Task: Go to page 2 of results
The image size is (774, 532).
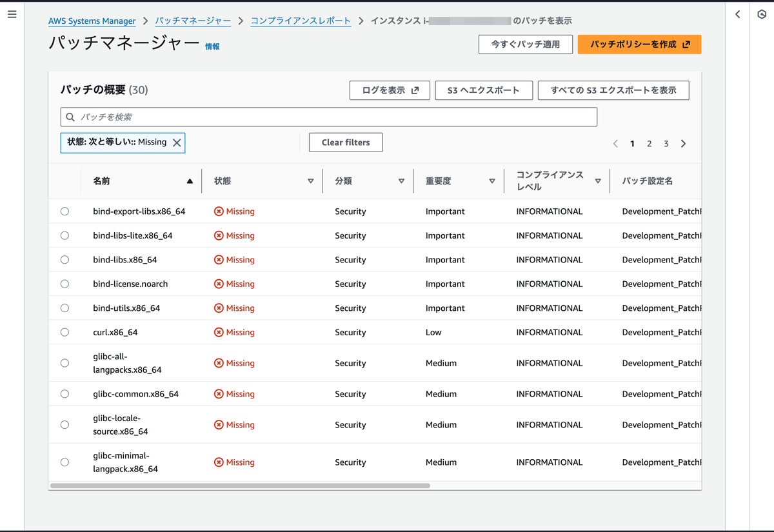Action: 650,144
